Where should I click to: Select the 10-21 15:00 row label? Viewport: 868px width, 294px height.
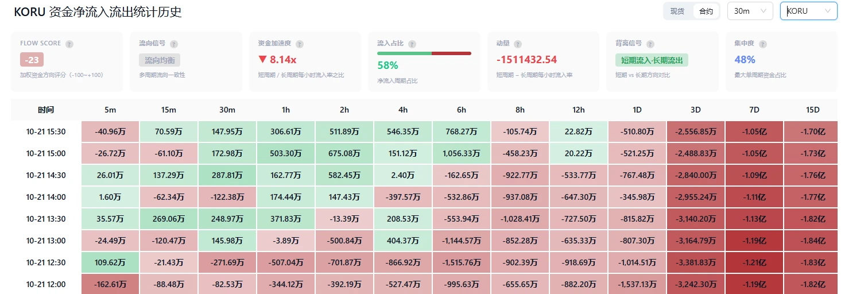tap(46, 153)
